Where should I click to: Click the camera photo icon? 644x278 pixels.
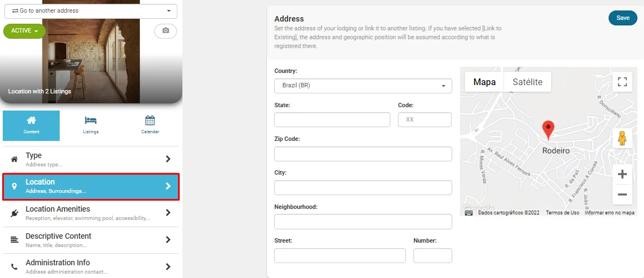[x=165, y=31]
